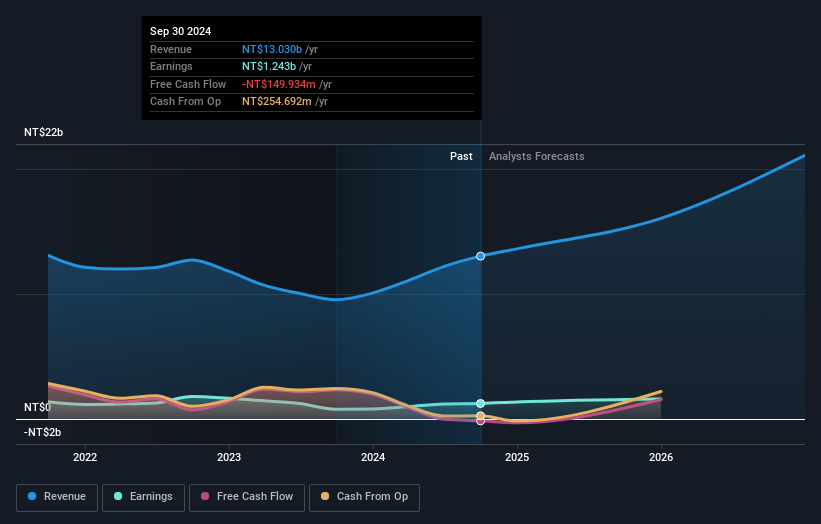Click the Analysts Forecasts label

pos(537,156)
